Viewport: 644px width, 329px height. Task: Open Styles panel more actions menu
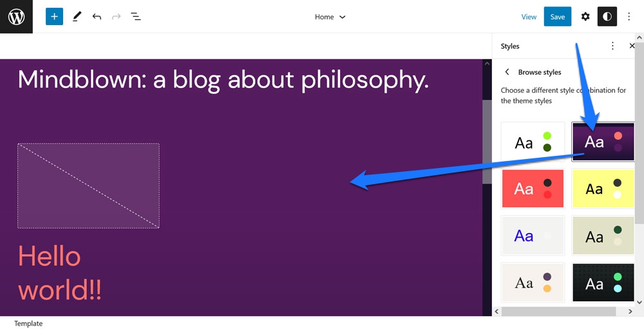click(x=612, y=46)
